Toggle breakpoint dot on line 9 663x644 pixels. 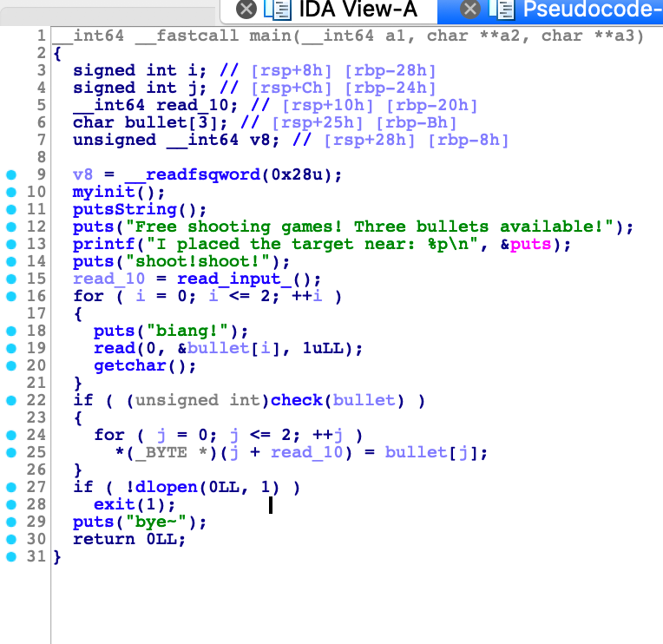[x=11, y=174]
